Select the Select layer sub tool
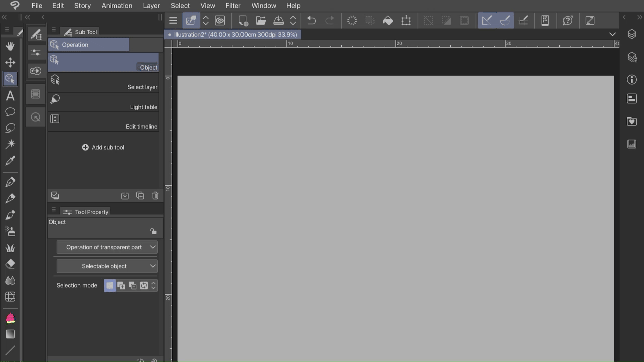Screen dimensions: 644x362 (104, 82)
